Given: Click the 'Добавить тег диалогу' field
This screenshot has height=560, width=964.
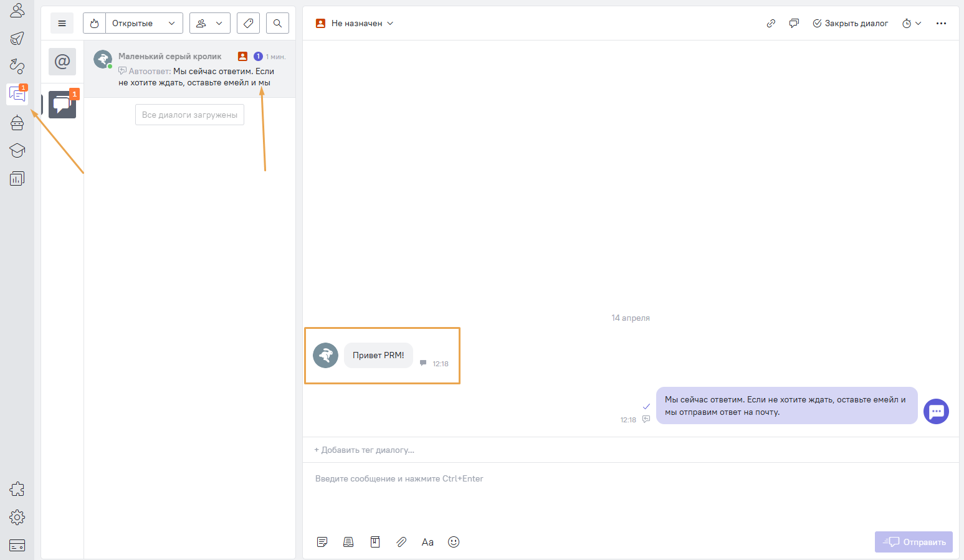Looking at the screenshot, I should point(365,450).
